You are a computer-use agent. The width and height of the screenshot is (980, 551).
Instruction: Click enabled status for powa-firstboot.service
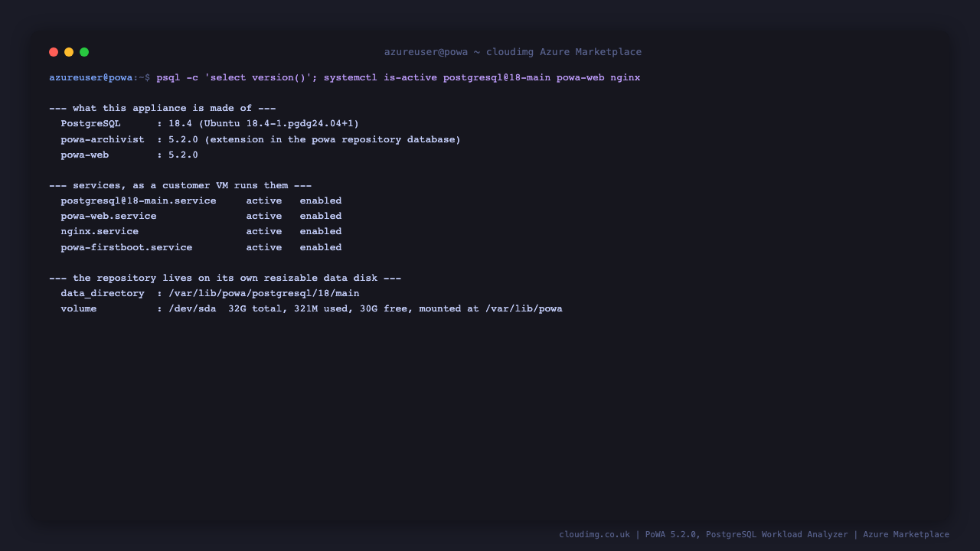(321, 248)
